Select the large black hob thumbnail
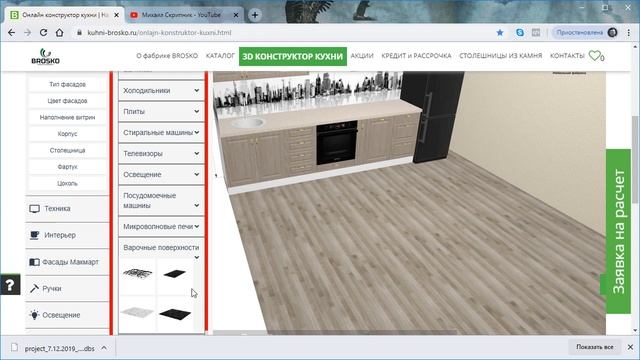 click(175, 313)
